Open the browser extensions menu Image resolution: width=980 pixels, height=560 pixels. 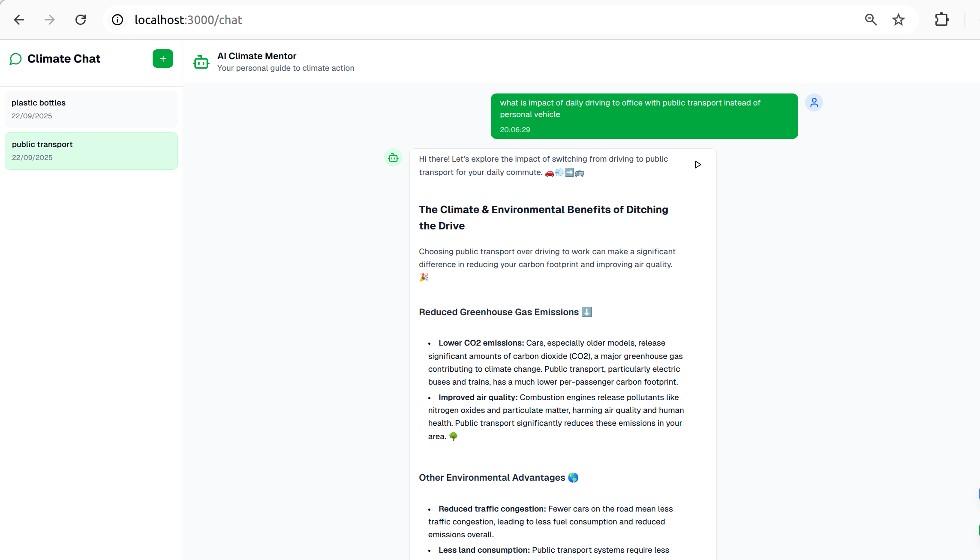[x=941, y=20]
